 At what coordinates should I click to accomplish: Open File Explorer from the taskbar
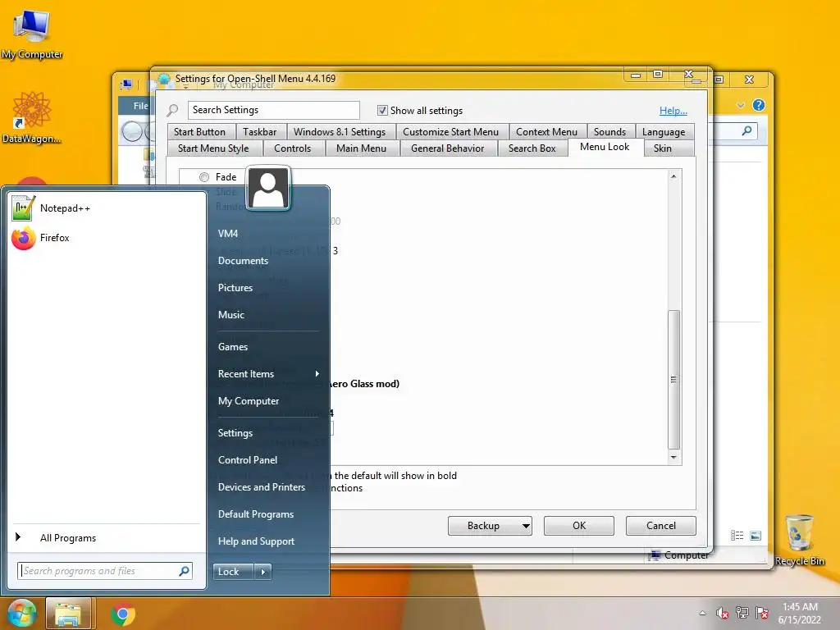point(68,614)
